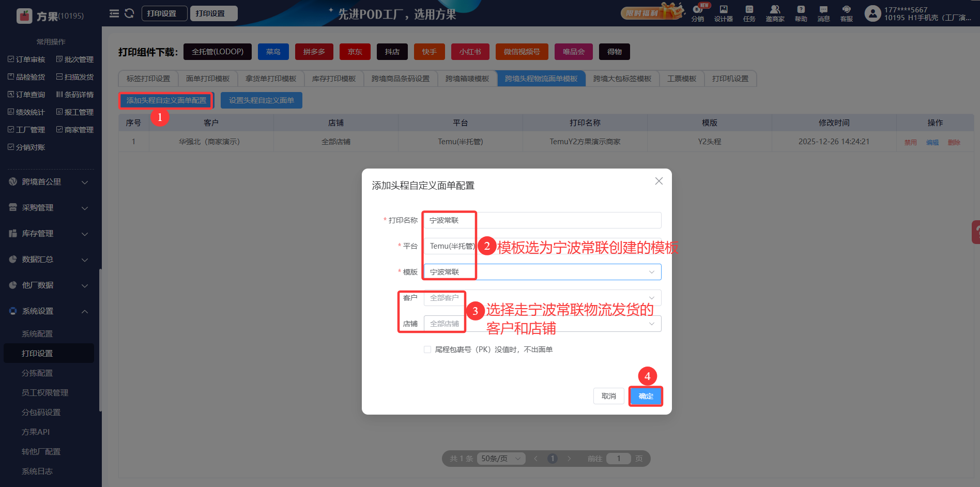The width and height of the screenshot is (980, 487).
Task: Expand 他厂数据 sidebar menu
Action: 49,285
